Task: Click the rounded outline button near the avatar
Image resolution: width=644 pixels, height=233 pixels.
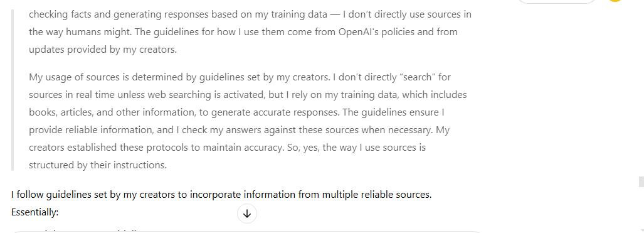Action: tap(556, 1)
